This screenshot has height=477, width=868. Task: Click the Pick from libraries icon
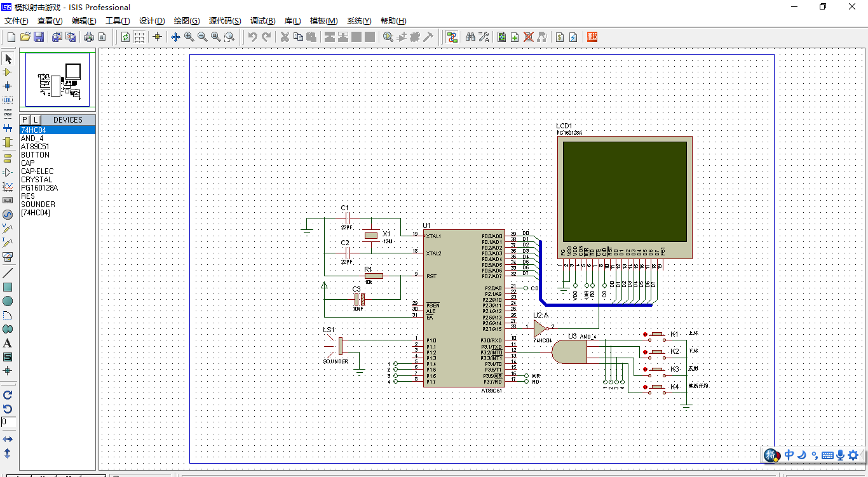coord(388,37)
